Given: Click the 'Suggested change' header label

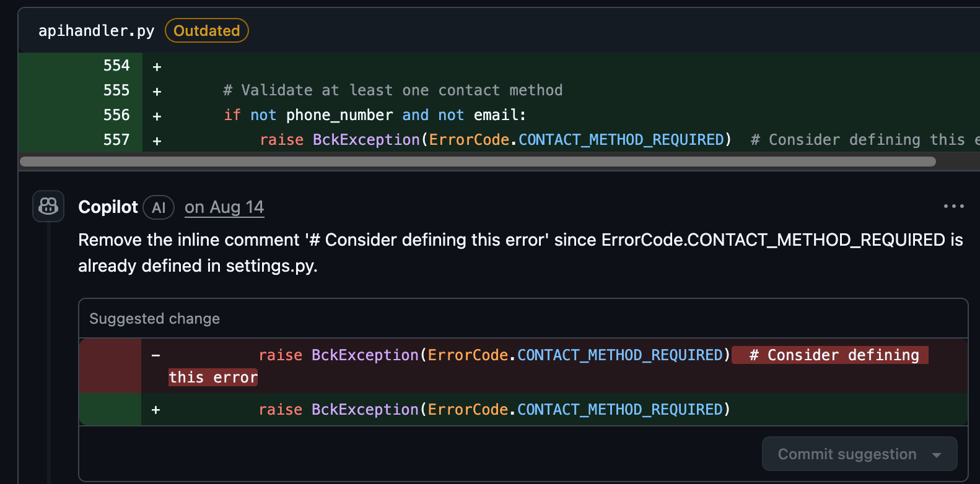Looking at the screenshot, I should tap(154, 319).
